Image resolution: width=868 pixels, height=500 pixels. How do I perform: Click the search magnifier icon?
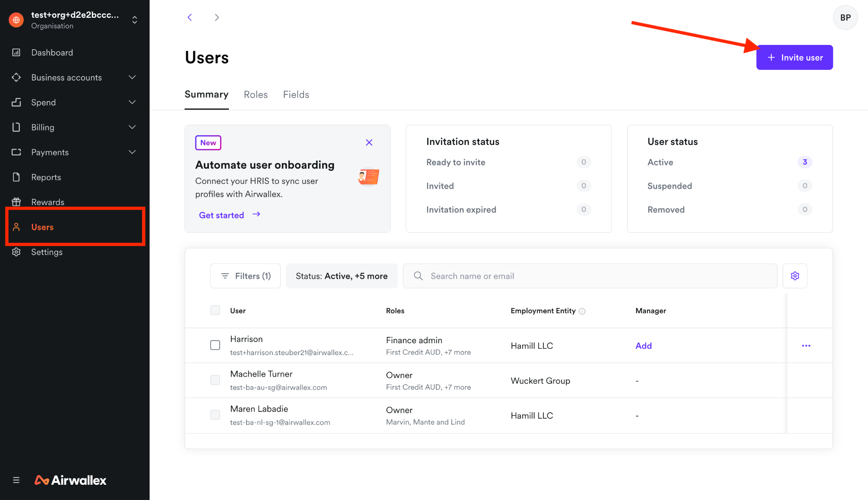(418, 276)
